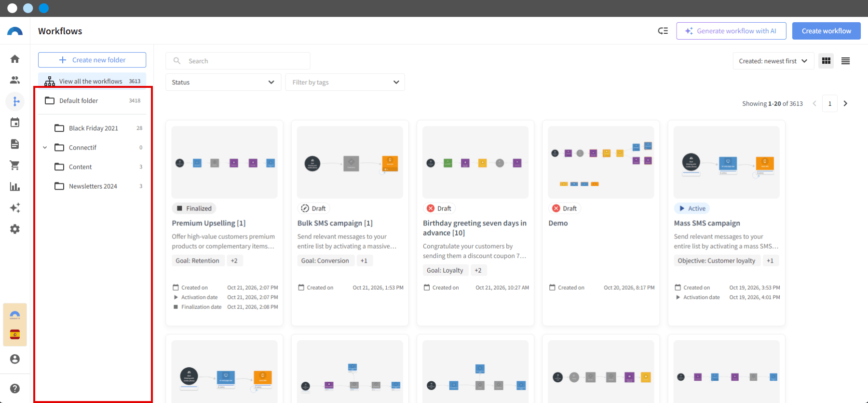Open the AI sparkle icon in sidebar
The height and width of the screenshot is (403, 868).
pyautogui.click(x=15, y=208)
